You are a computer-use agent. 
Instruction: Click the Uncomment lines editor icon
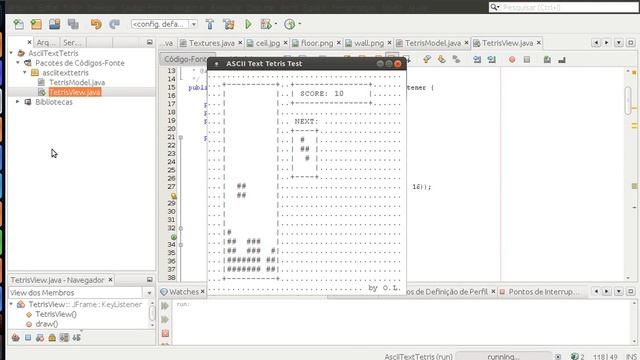(x=562, y=60)
